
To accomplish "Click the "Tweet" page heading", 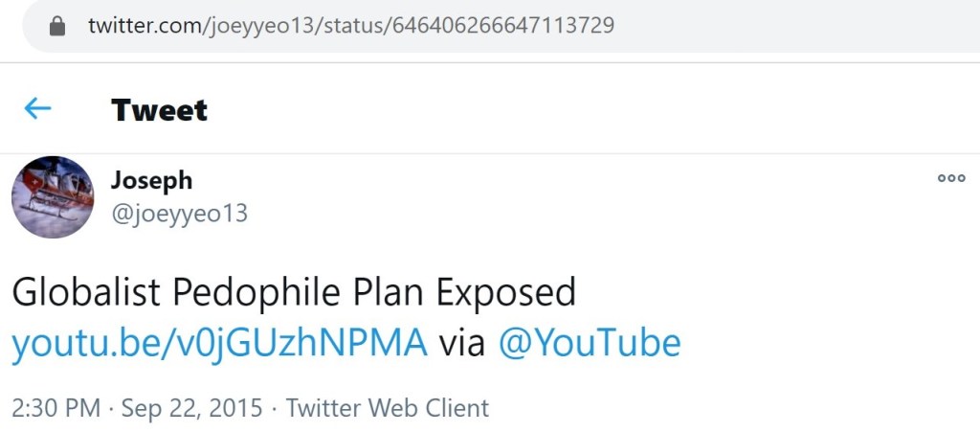I will coord(159,110).
